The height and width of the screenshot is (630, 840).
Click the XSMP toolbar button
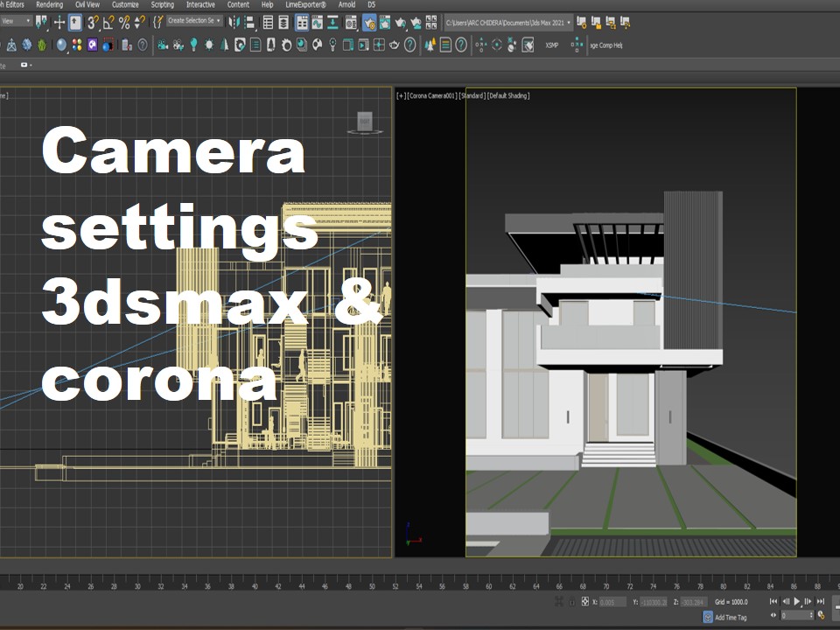[x=552, y=45]
